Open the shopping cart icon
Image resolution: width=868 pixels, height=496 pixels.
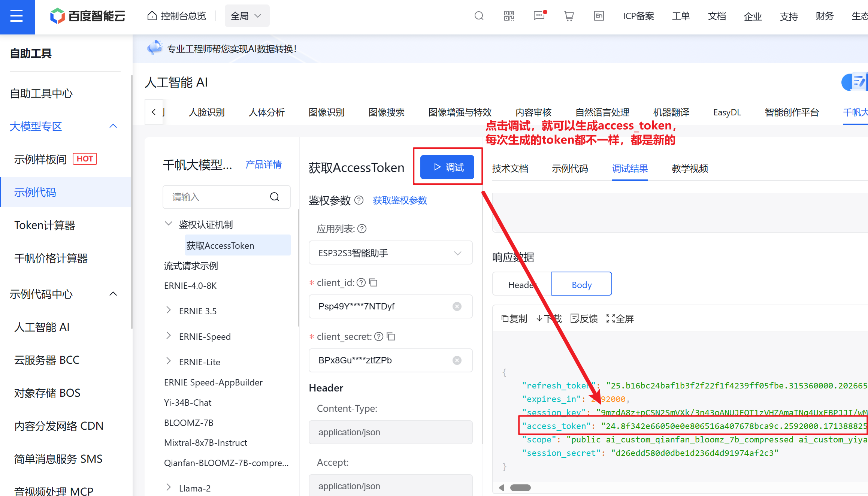pos(569,16)
